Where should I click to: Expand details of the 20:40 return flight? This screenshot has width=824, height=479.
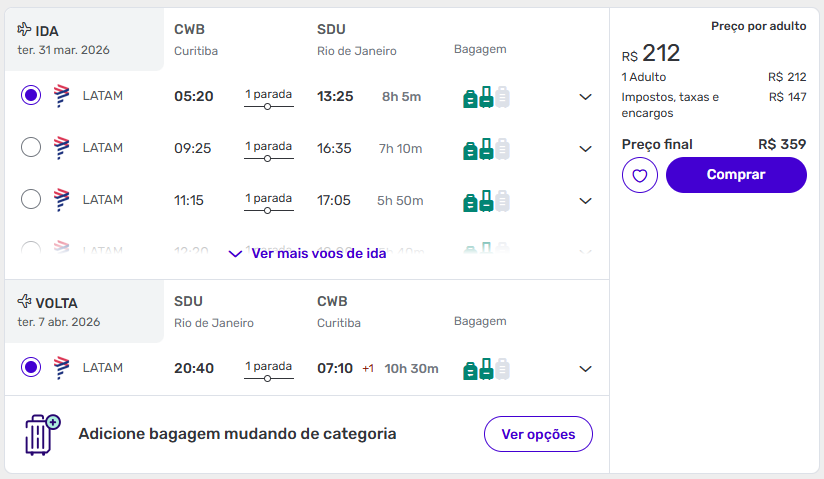click(586, 369)
